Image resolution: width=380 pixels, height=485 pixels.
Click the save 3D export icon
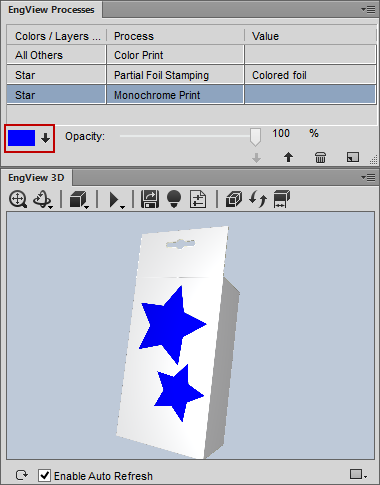[150, 199]
